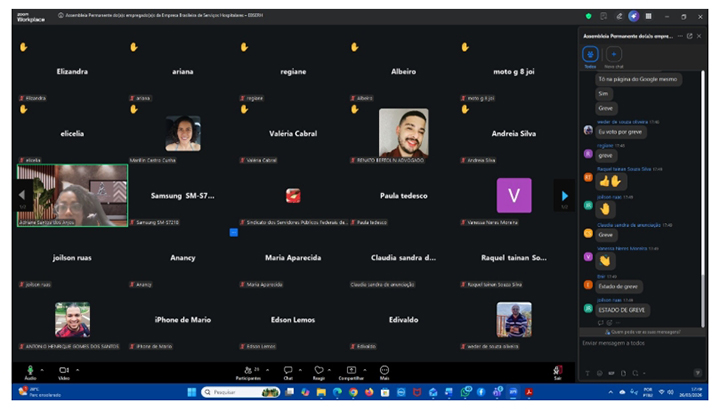Screen dimensions: 720x411
Task: Mute the microphone with the Áudio button
Action: pyautogui.click(x=30, y=371)
